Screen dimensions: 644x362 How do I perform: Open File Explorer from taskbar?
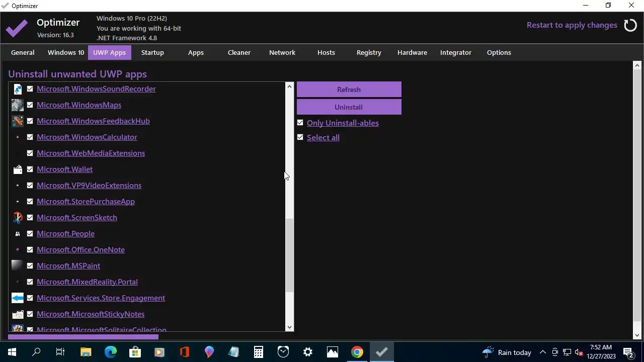[86, 352]
